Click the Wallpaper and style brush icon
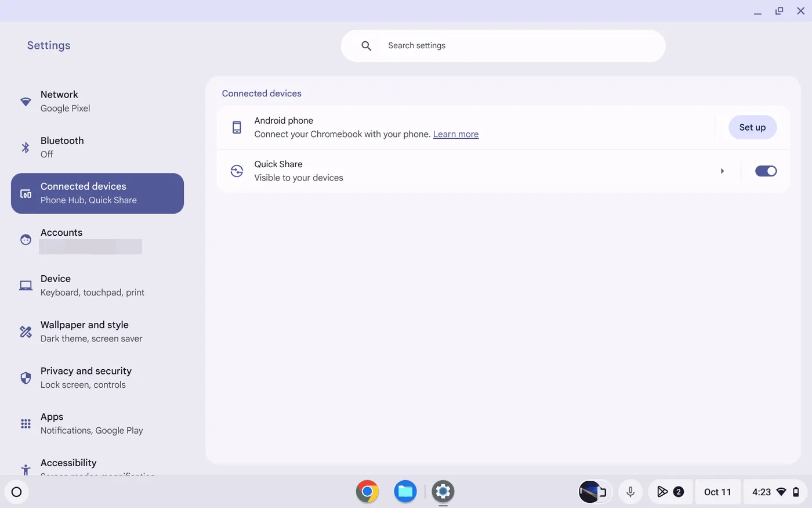Screen dimensions: 812x508 coord(26,332)
